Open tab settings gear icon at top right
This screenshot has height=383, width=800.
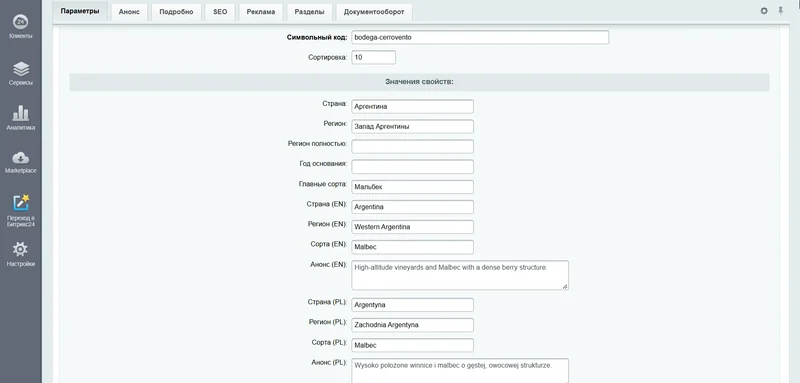[764, 11]
